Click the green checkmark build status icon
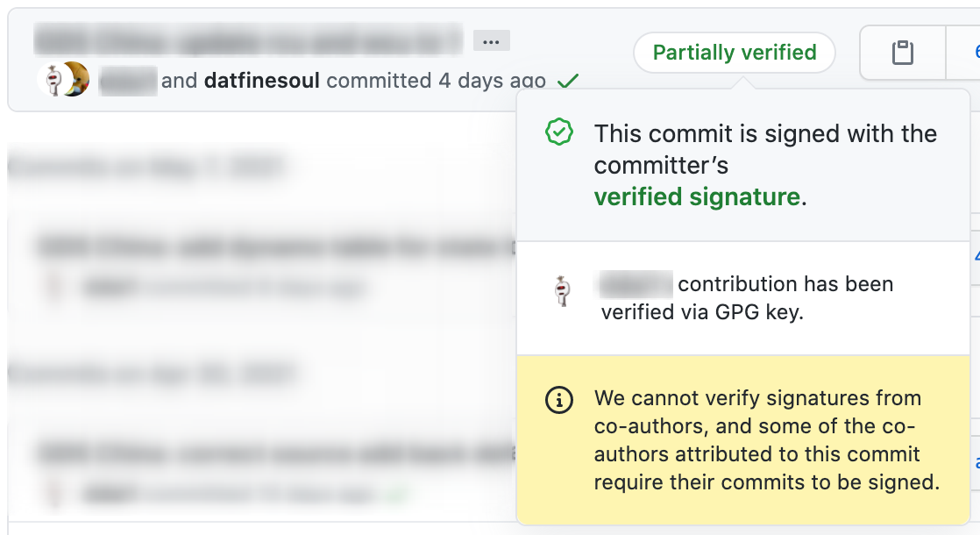The height and width of the screenshot is (535, 980). [x=568, y=82]
